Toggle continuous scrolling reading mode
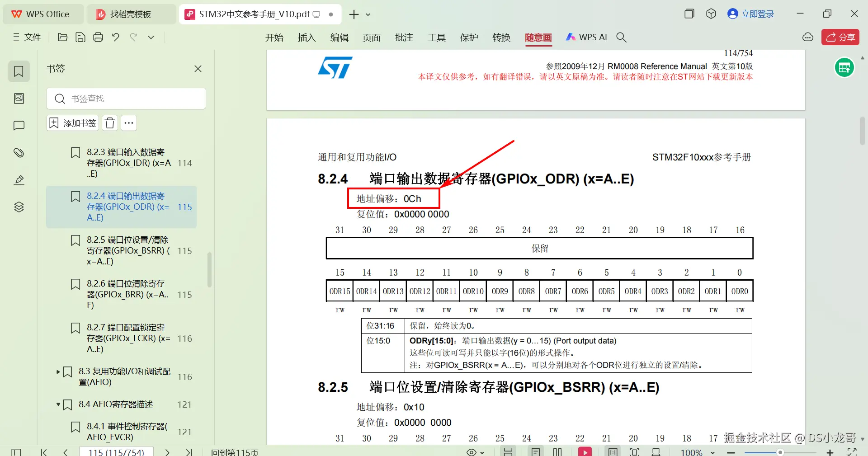Screen dimensions: 868x456 (x=508, y=452)
